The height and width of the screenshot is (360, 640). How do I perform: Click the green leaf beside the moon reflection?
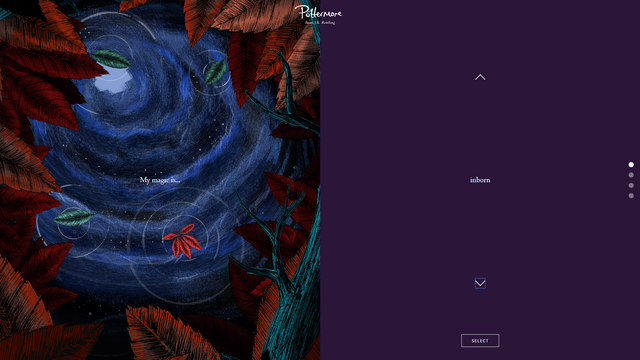(111, 59)
